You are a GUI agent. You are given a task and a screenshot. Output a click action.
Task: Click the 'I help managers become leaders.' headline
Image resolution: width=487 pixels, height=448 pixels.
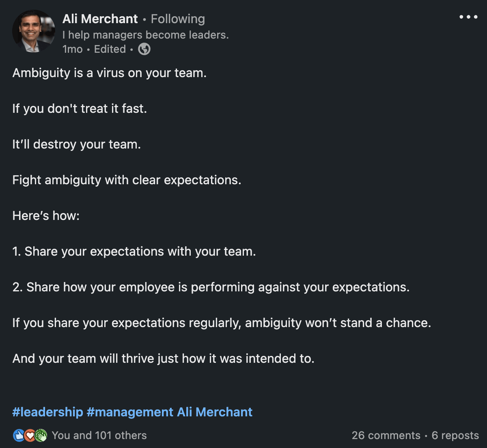pyautogui.click(x=146, y=35)
